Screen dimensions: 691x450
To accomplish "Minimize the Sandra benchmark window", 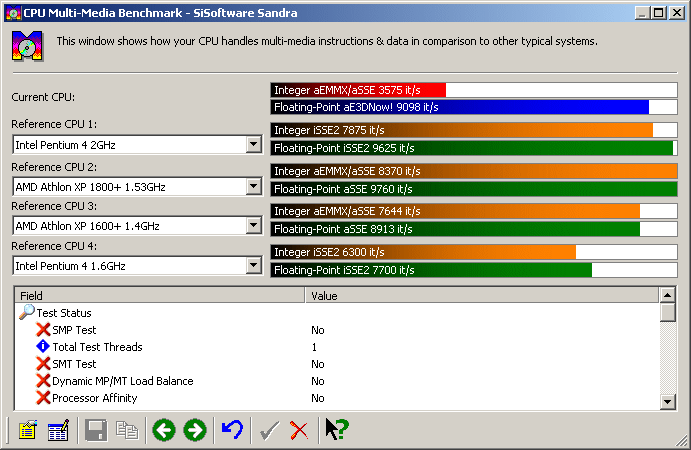I will pyautogui.click(x=642, y=13).
